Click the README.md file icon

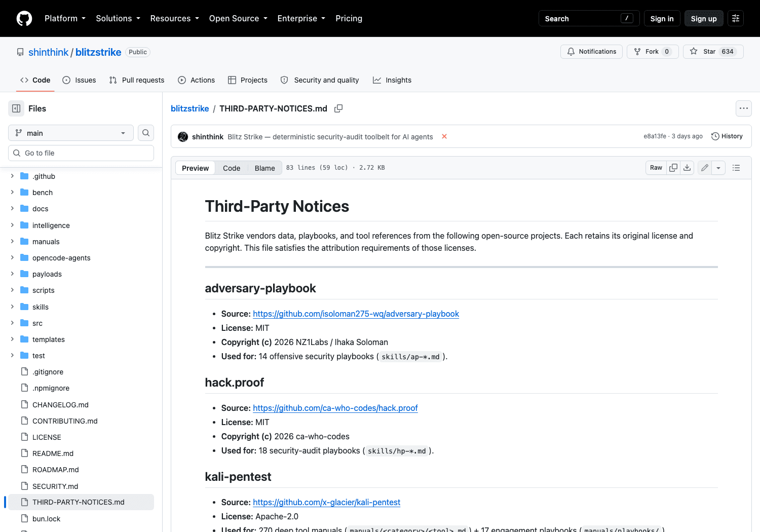click(24, 453)
